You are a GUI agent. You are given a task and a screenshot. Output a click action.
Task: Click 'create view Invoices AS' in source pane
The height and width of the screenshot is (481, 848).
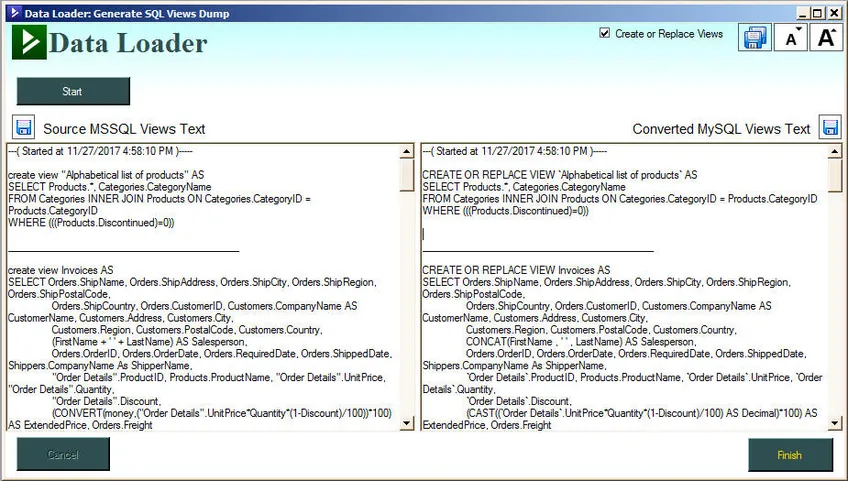click(x=61, y=270)
